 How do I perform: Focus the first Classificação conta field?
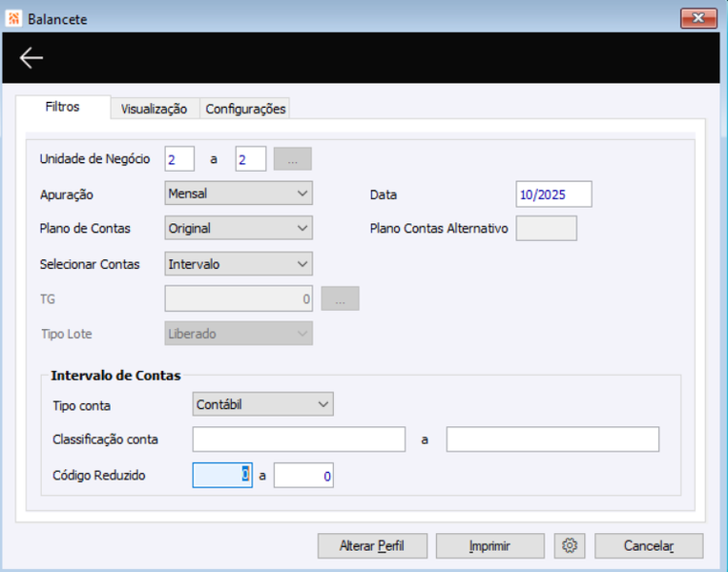click(x=299, y=439)
